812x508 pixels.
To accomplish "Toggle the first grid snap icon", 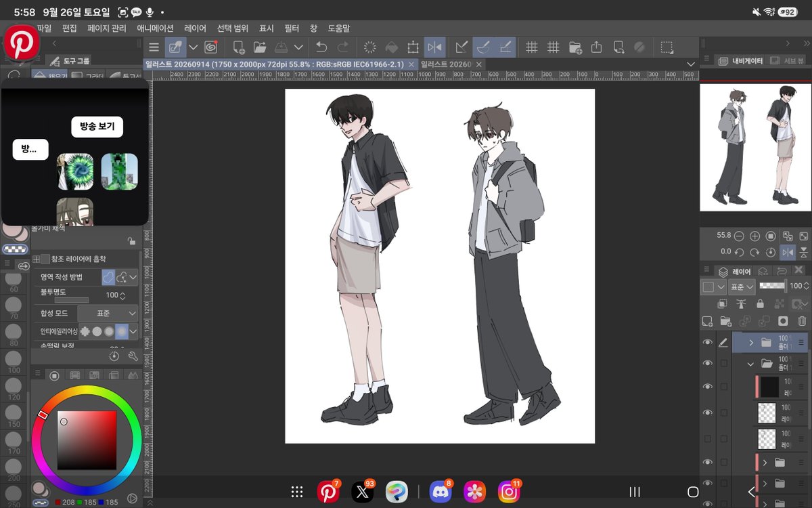I will pyautogui.click(x=532, y=47).
